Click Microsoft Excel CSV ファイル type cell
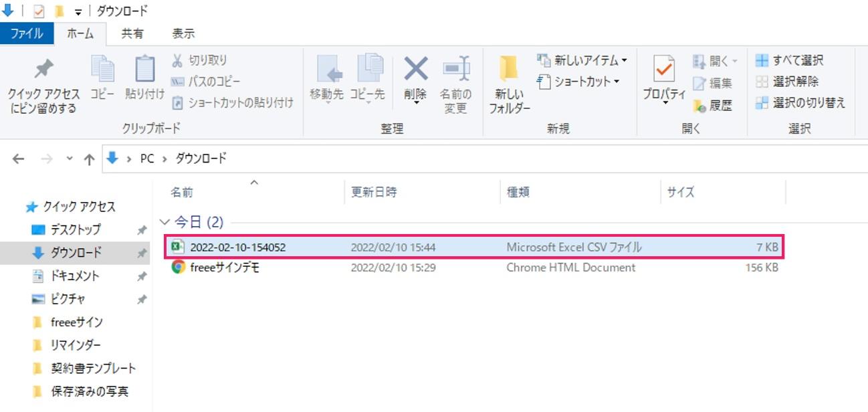Viewport: 868px width, 412px height. coord(574,247)
